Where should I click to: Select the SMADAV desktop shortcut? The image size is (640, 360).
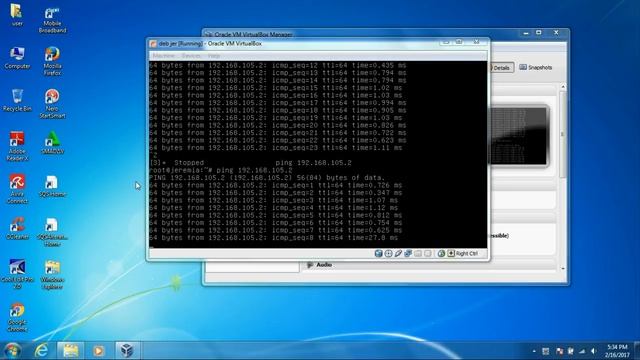(52, 143)
